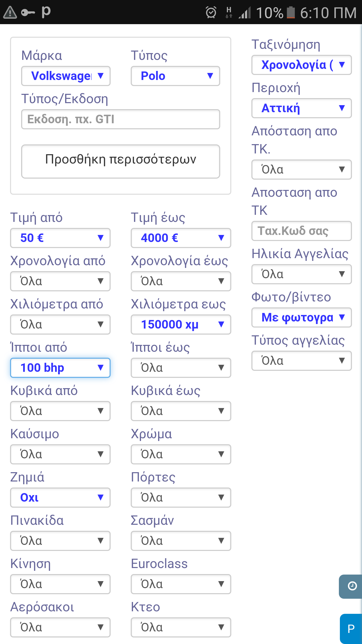The height and width of the screenshot is (644, 362).
Task: Click the Προσθήκη περισσότερων button
Action: click(121, 162)
